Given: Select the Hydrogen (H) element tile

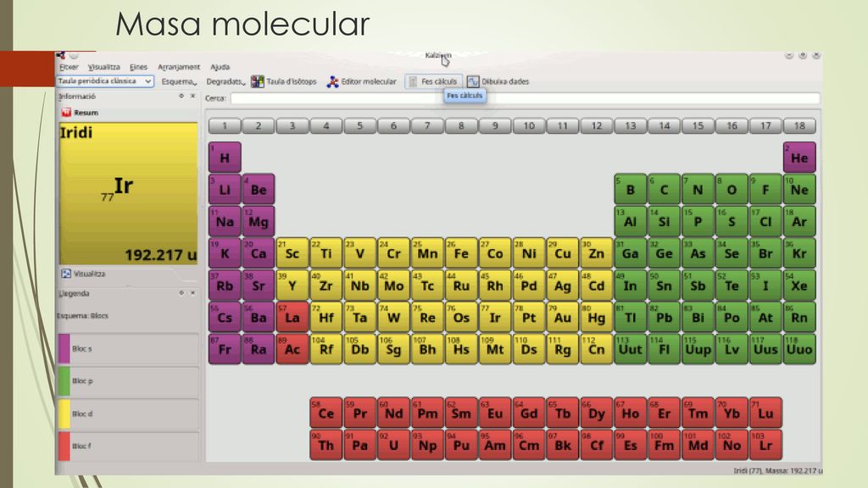Looking at the screenshot, I should pyautogui.click(x=225, y=157).
